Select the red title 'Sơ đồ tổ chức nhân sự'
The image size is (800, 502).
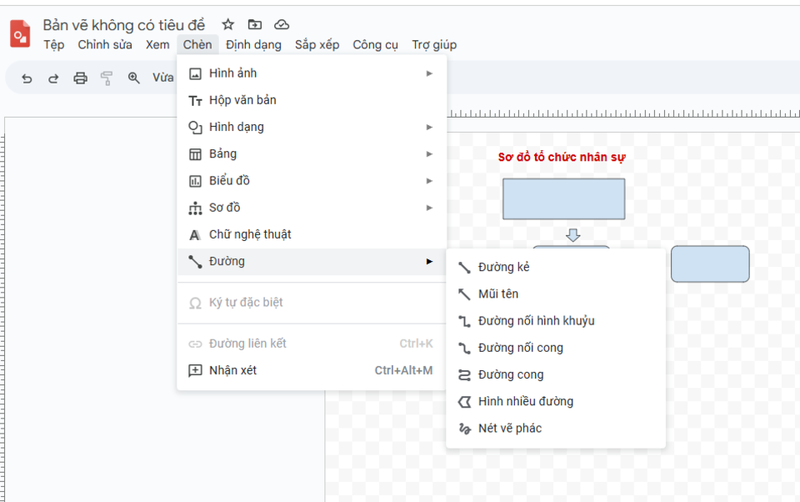(561, 157)
